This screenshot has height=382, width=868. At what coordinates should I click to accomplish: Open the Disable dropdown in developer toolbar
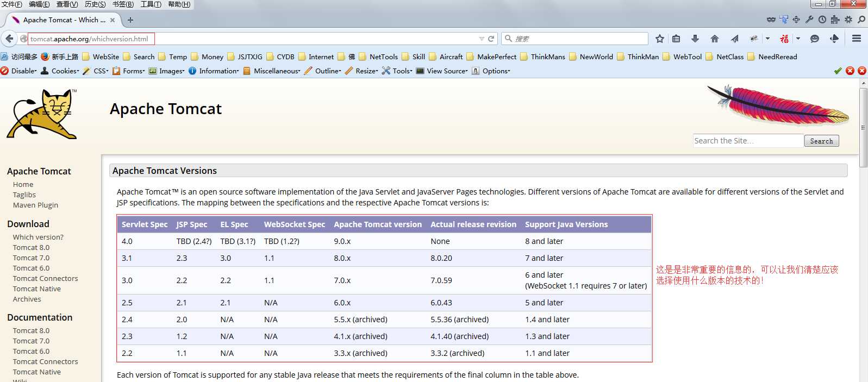pos(19,71)
